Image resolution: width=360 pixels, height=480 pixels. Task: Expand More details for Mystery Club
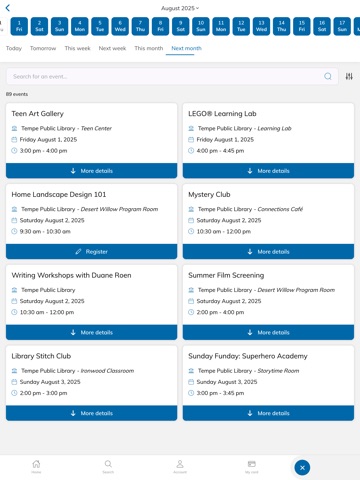click(268, 252)
